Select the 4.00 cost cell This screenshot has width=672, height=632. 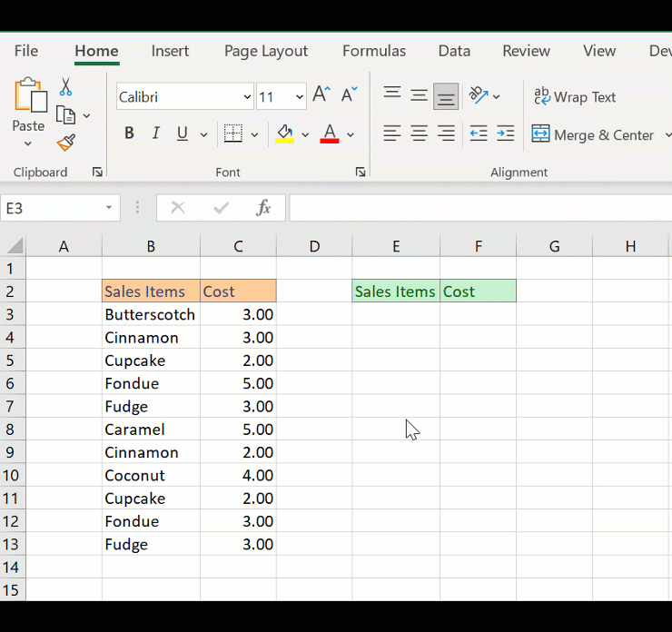pyautogui.click(x=238, y=475)
